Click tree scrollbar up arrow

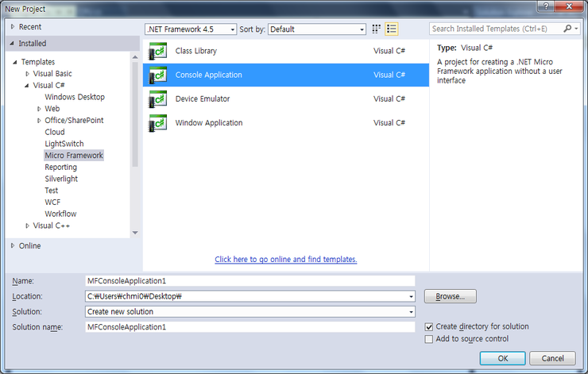tap(135, 57)
